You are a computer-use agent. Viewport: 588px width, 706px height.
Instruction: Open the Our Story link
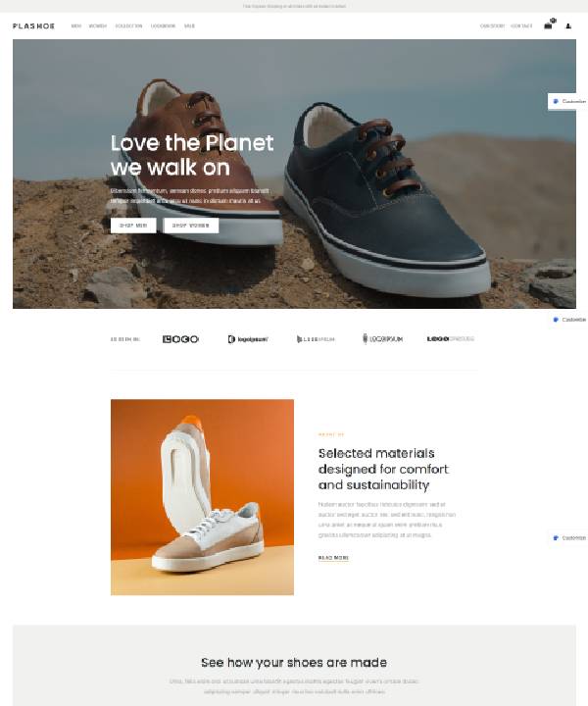pyautogui.click(x=492, y=26)
